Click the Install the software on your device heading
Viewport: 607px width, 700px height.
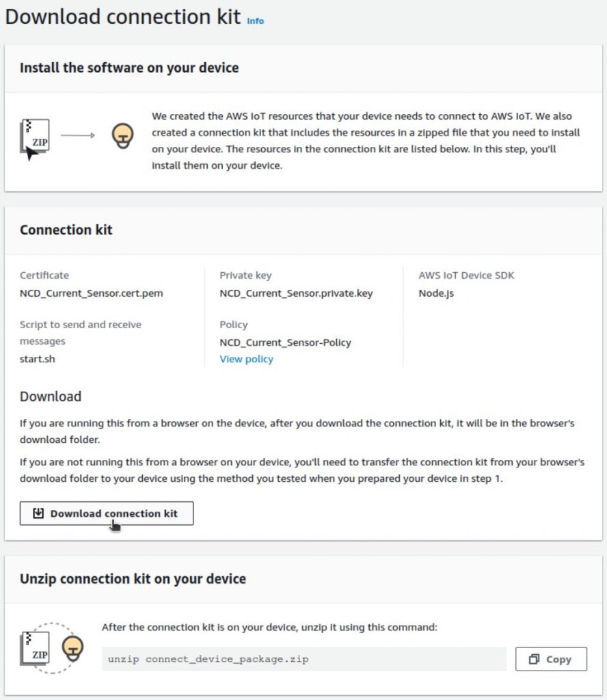point(129,68)
